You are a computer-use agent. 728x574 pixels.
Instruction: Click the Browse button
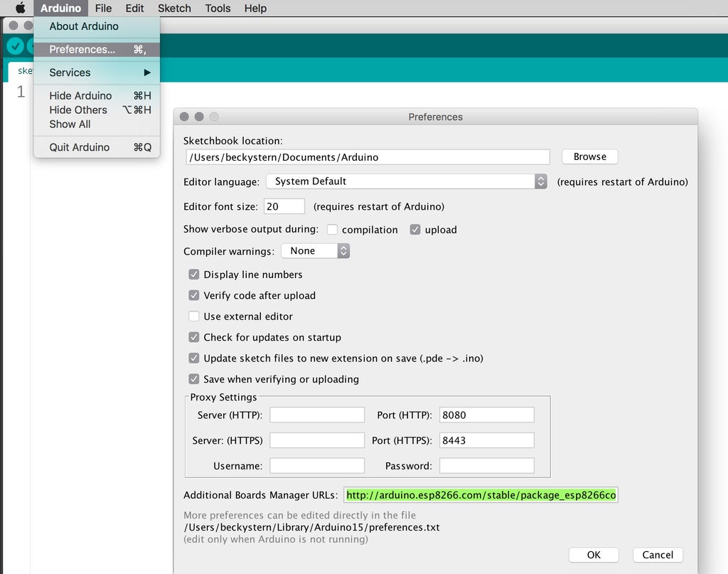(589, 156)
